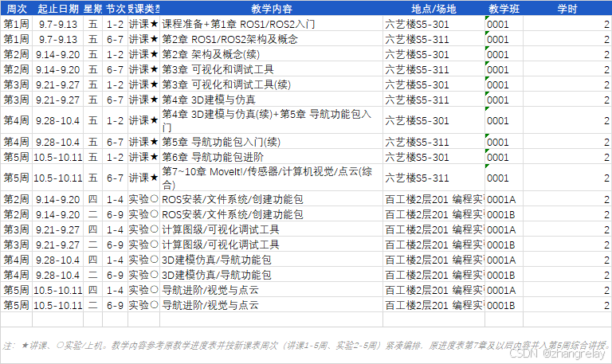Click '实验○' in the 0001A ROS安装 row
The image size is (612, 364).
pyautogui.click(x=143, y=199)
